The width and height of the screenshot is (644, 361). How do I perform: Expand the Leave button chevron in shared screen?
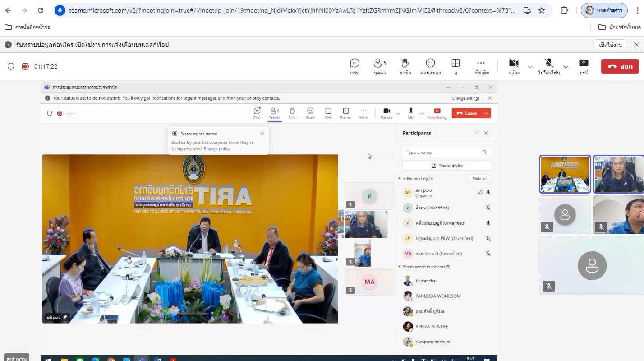tap(486, 113)
